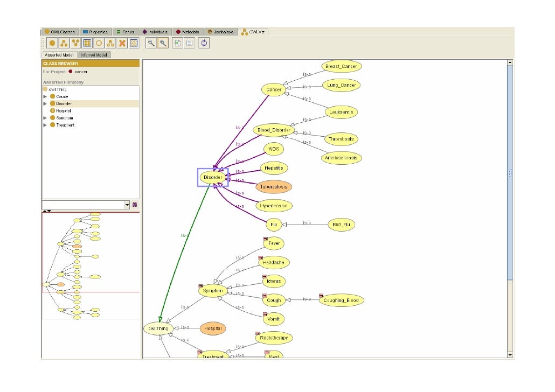Click the Show superclasses toolbar icon
Viewport: 555px width, 392px height.
click(76, 43)
